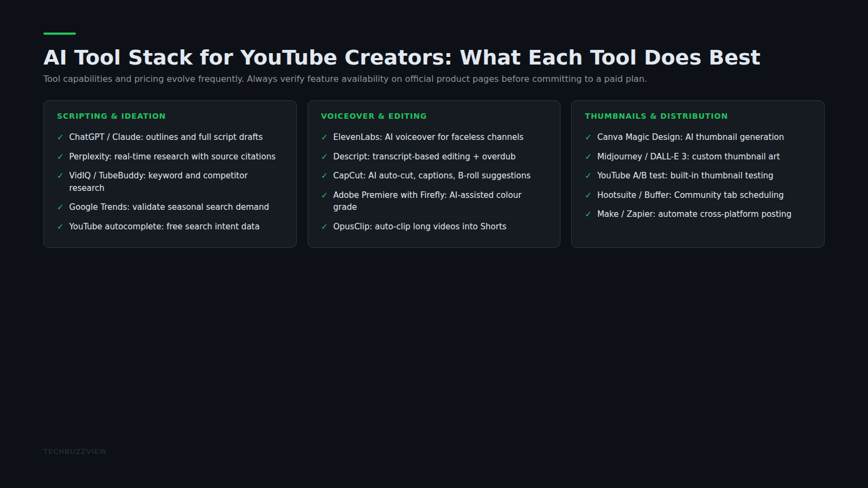
Task: Click the checkmark beside Make / Zapier
Action: pyautogui.click(x=588, y=215)
